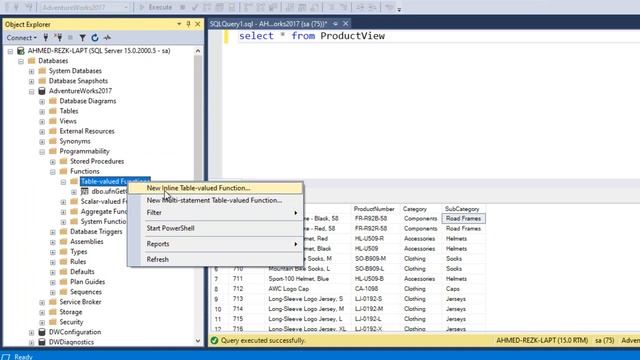Close the Object Explorer panel

click(x=198, y=24)
